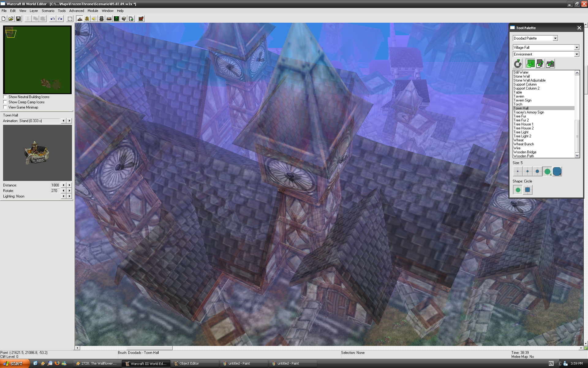The width and height of the screenshot is (588, 368).
Task: Enable Show Creep Camp Icons
Action: (x=5, y=102)
